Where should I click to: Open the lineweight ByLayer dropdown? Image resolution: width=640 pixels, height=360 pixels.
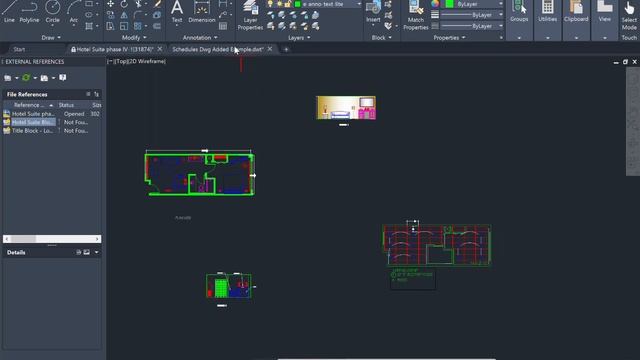click(501, 15)
